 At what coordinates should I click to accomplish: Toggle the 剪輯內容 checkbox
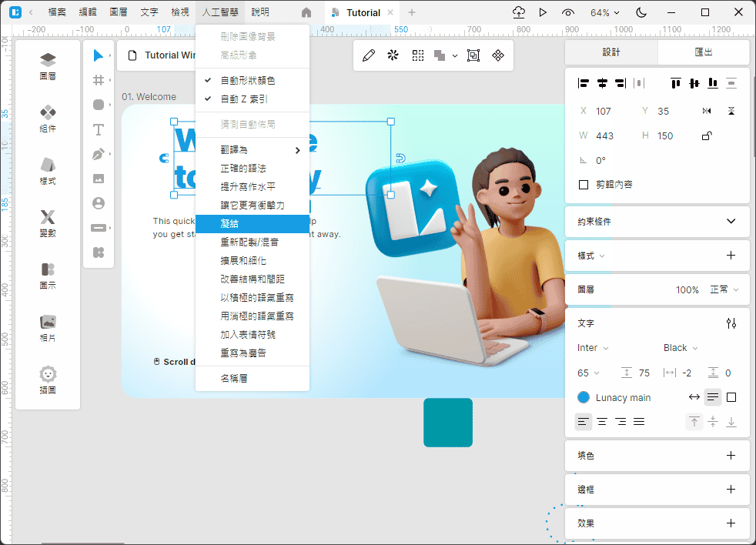(584, 185)
